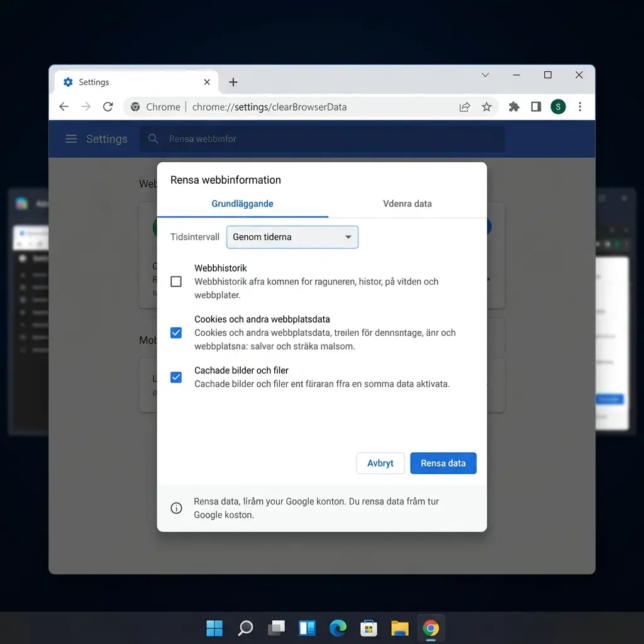Open the Extensions puzzle icon
This screenshot has height=644, width=644.
pos(514,107)
